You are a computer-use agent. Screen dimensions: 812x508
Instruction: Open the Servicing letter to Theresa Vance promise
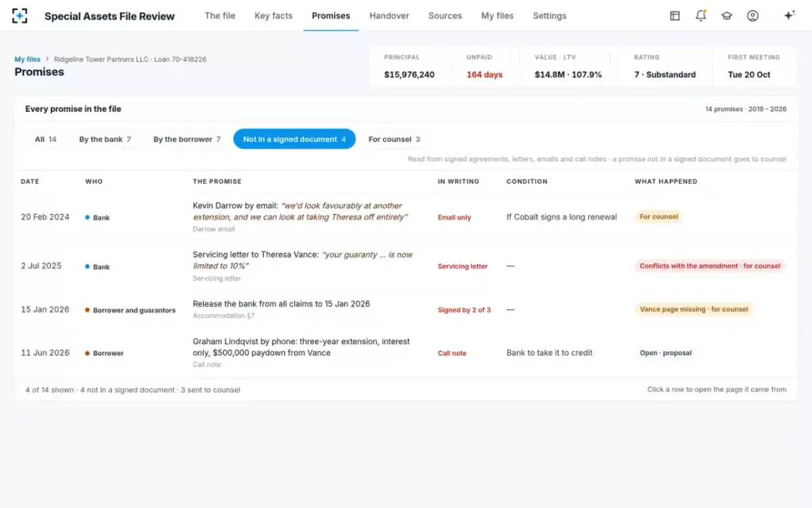coord(302,260)
